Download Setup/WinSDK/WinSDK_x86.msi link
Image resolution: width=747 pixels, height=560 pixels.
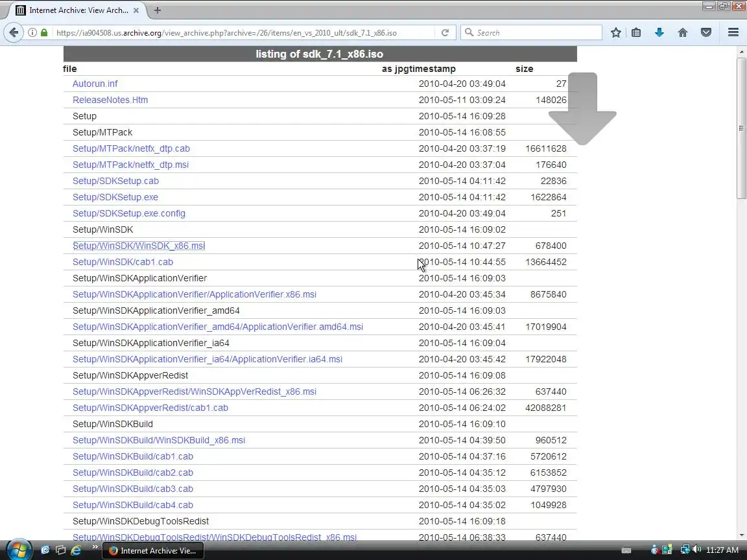click(x=139, y=246)
